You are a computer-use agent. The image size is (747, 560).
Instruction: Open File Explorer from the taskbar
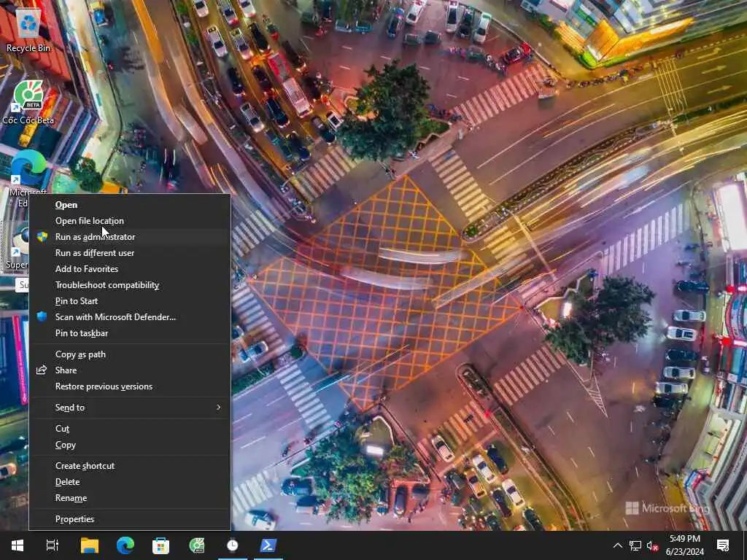click(89, 545)
